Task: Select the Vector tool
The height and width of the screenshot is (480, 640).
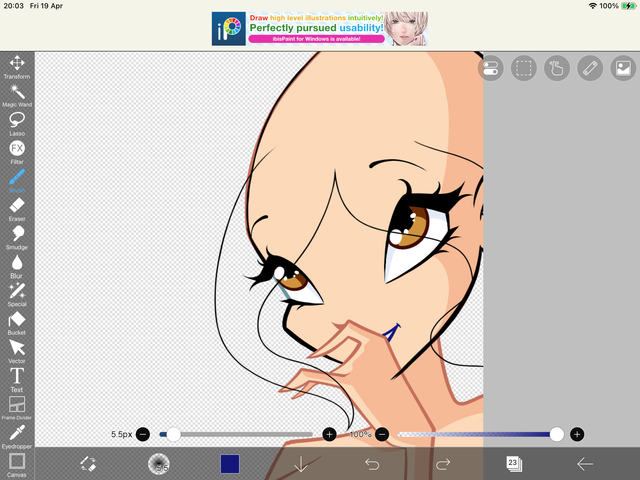Action: coord(17,352)
